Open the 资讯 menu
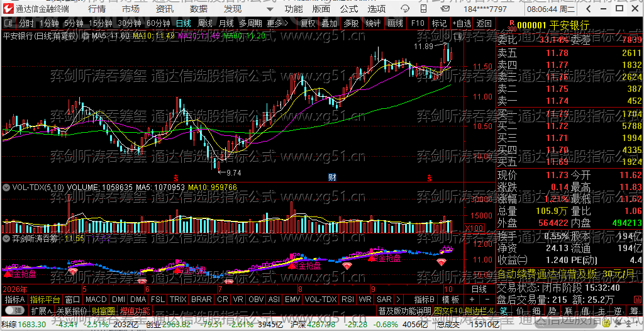Viewport: 644px width, 331px height. point(165,9)
